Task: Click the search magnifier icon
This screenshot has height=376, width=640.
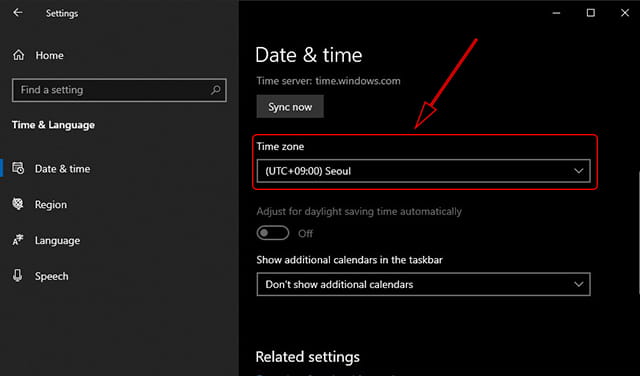Action: 216,89
